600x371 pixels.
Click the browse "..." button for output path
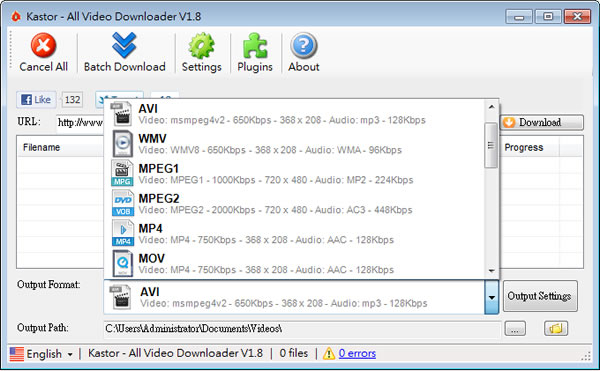point(515,329)
